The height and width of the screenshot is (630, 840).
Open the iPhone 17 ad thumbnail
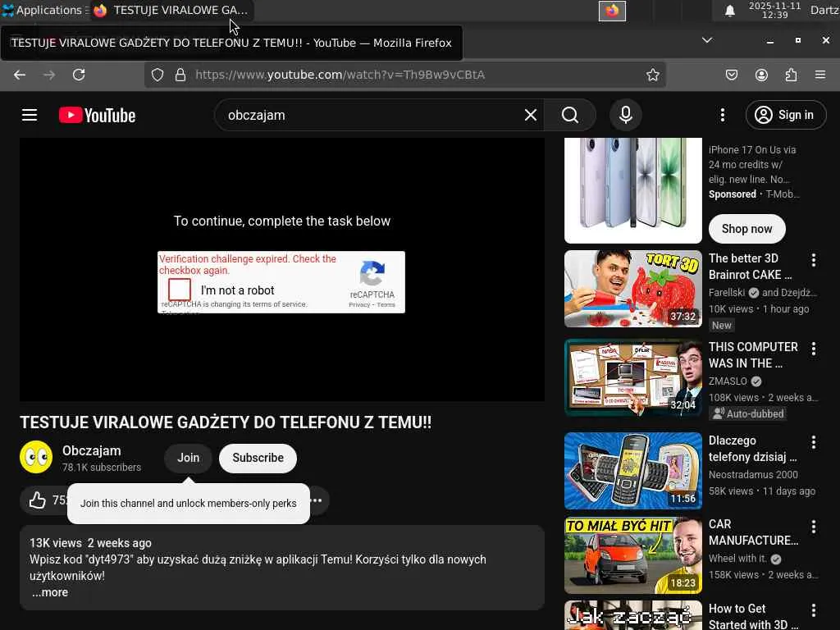[632, 190]
